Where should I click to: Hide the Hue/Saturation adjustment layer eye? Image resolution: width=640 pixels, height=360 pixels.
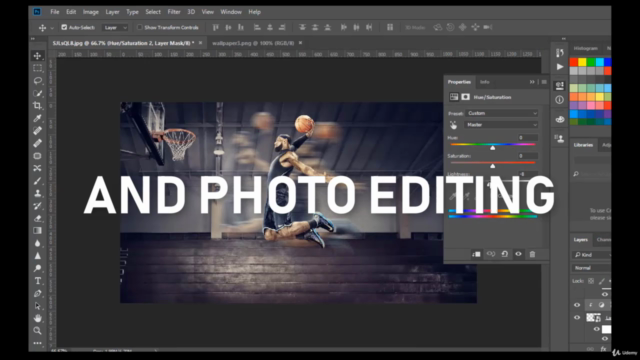577,305
